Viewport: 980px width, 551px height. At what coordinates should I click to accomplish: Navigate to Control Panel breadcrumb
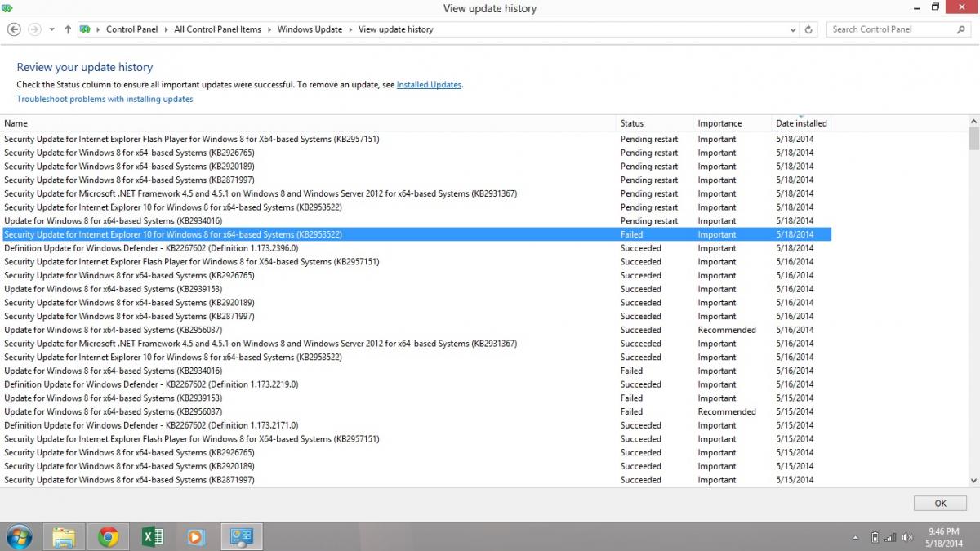click(x=131, y=29)
